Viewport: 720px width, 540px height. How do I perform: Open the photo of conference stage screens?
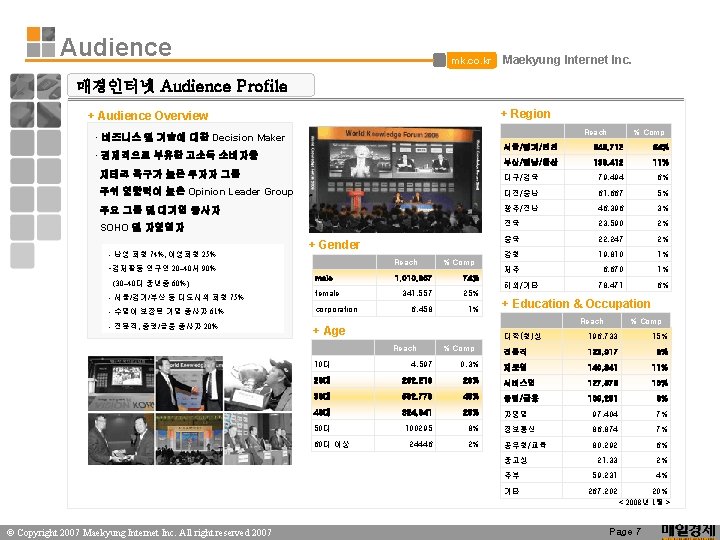(121, 383)
